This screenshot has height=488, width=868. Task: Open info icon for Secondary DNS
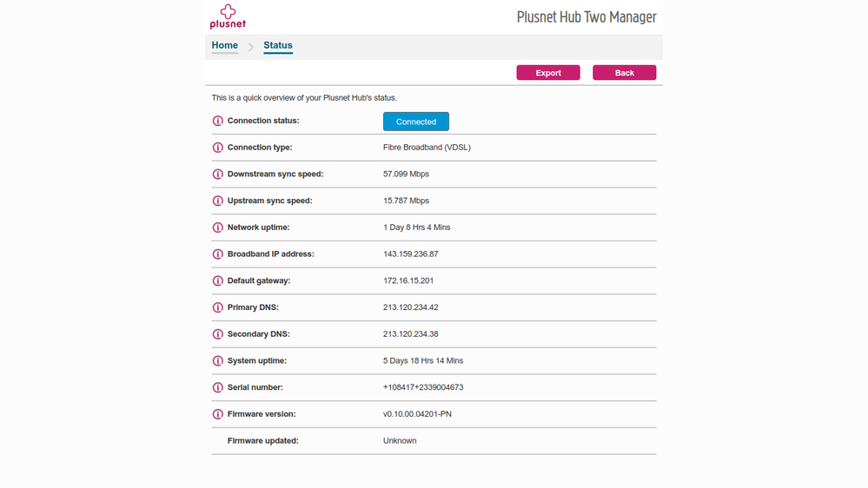click(218, 334)
